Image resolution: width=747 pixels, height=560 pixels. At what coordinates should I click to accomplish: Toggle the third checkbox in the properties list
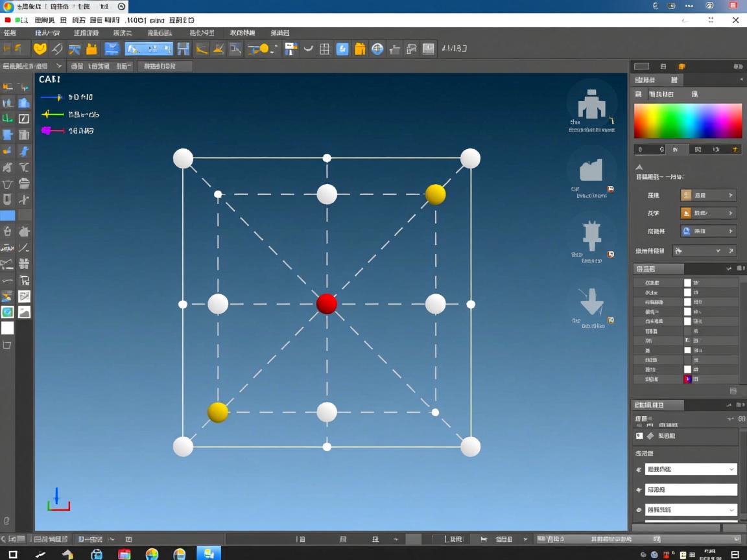point(687,302)
